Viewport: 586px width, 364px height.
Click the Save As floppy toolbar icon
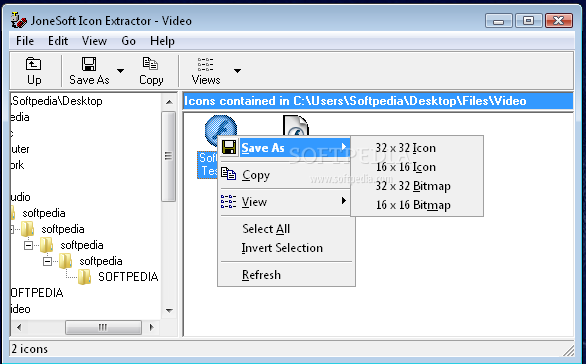(89, 64)
